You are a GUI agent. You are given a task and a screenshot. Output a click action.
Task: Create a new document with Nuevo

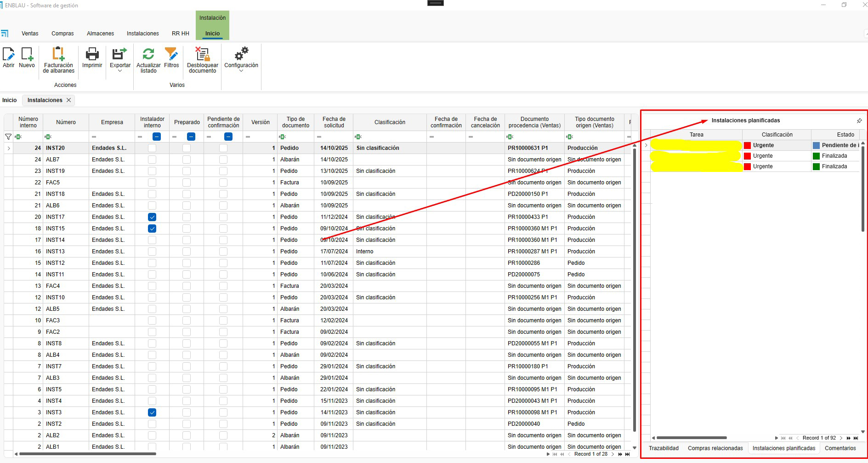pos(27,55)
